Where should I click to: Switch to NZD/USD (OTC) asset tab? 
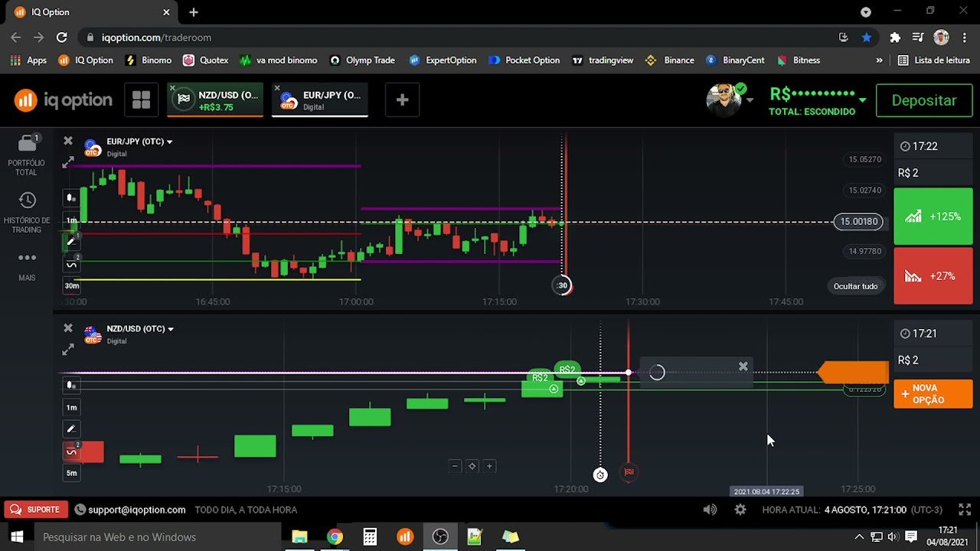pyautogui.click(x=216, y=100)
